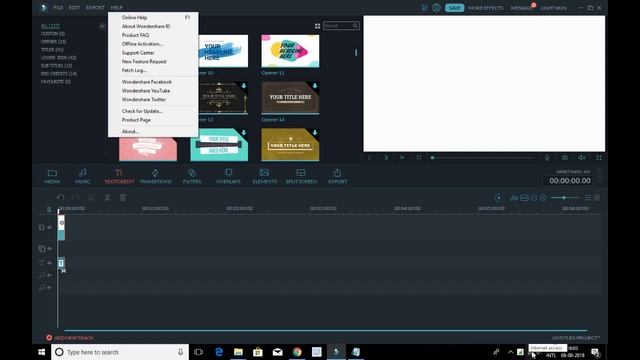Switch timeline to list track view icon
This screenshot has height=360, width=640.
click(x=588, y=198)
